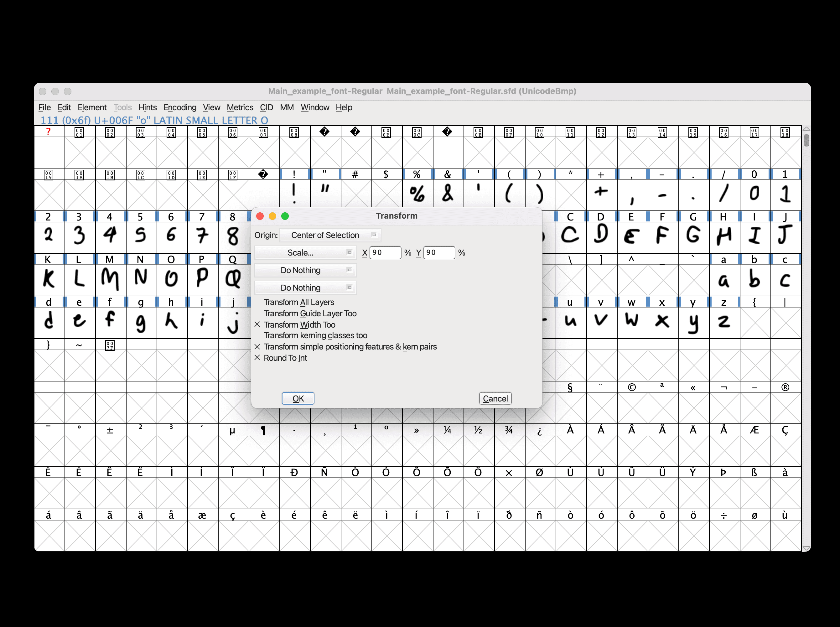Viewport: 840px width, 627px height.
Task: Select the glyph cell for capital J
Action: point(786,238)
